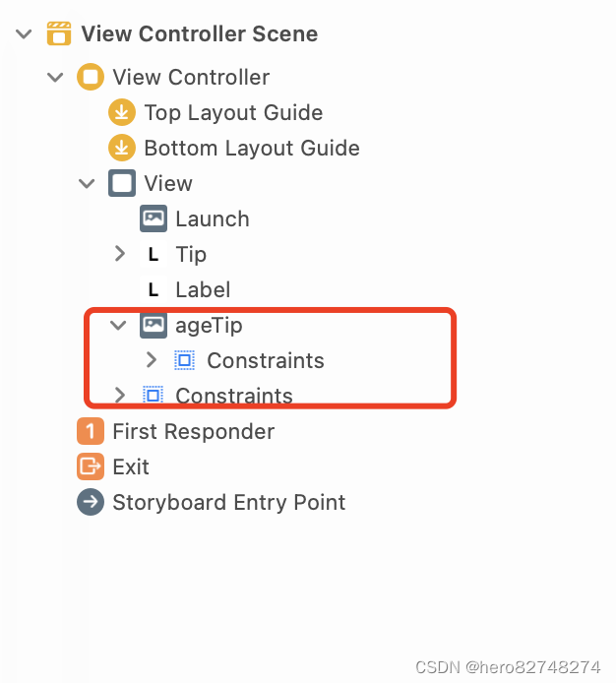Click the Storyboard Entry Point arrow icon
Screen dimensions: 616x683
click(91, 502)
